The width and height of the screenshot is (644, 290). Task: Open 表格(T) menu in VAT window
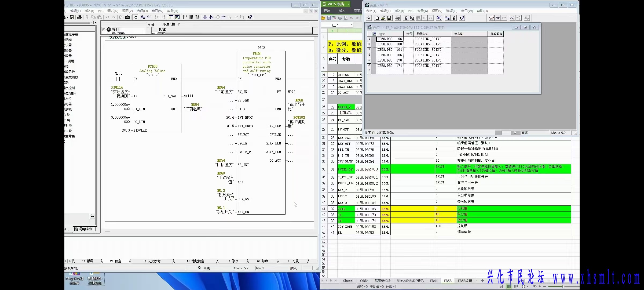tap(371, 11)
